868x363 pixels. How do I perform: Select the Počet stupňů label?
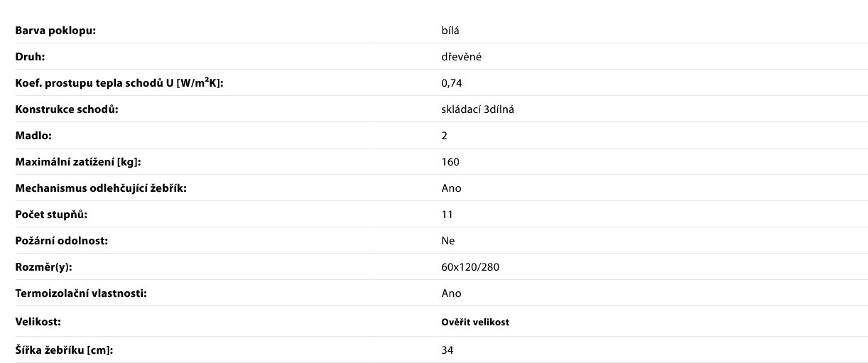(x=52, y=215)
